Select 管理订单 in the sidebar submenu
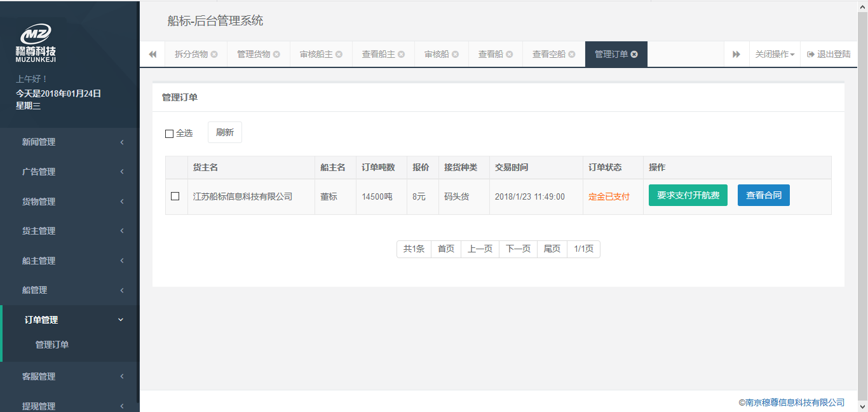The image size is (868, 412). point(52,345)
